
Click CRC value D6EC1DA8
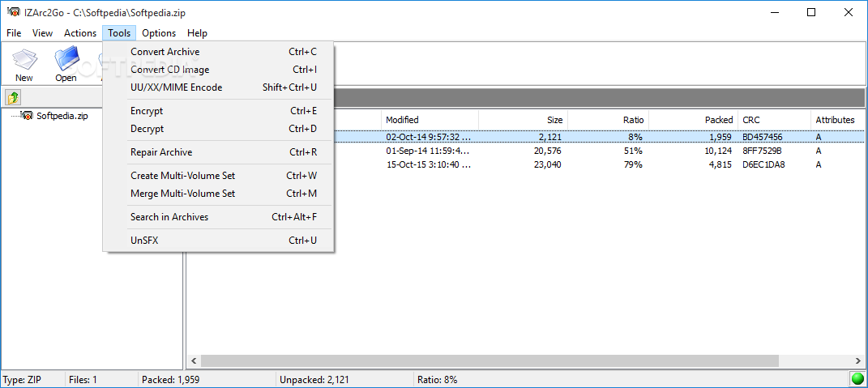pyautogui.click(x=764, y=164)
